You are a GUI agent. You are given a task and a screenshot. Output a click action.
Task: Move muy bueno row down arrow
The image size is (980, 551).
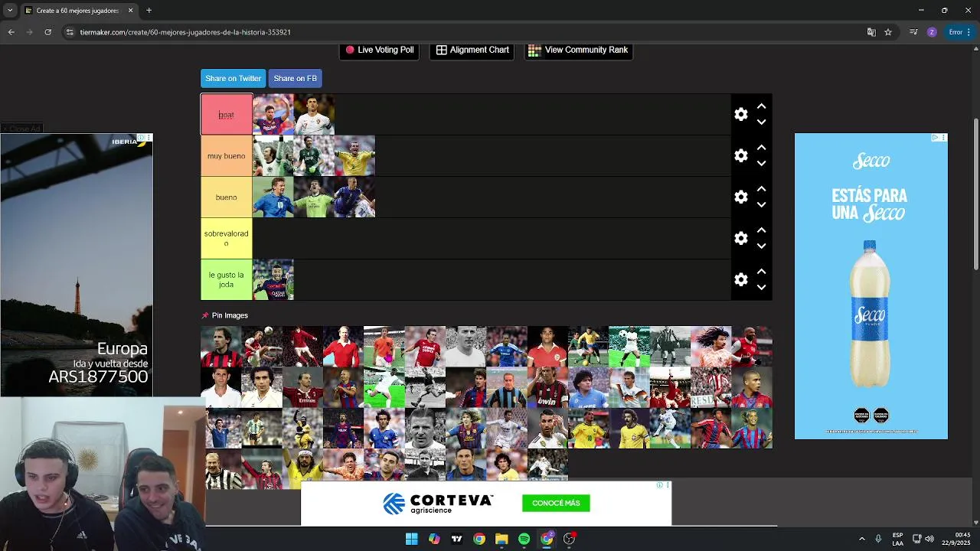[x=761, y=163]
